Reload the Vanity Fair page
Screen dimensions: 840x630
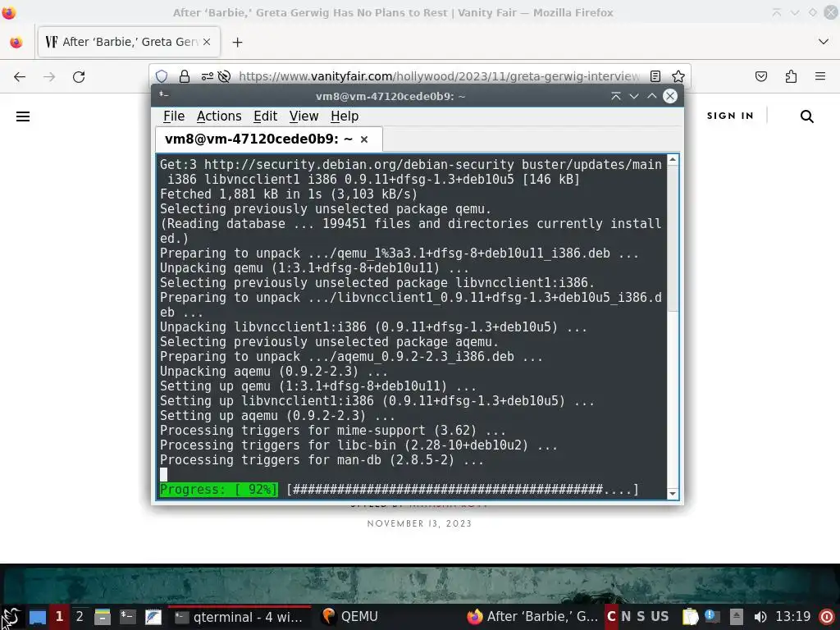tap(79, 76)
